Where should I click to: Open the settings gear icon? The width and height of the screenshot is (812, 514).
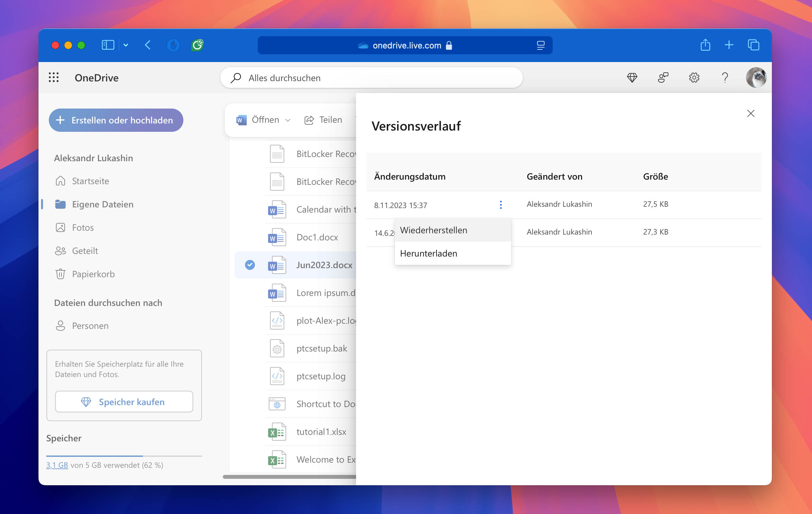[694, 78]
